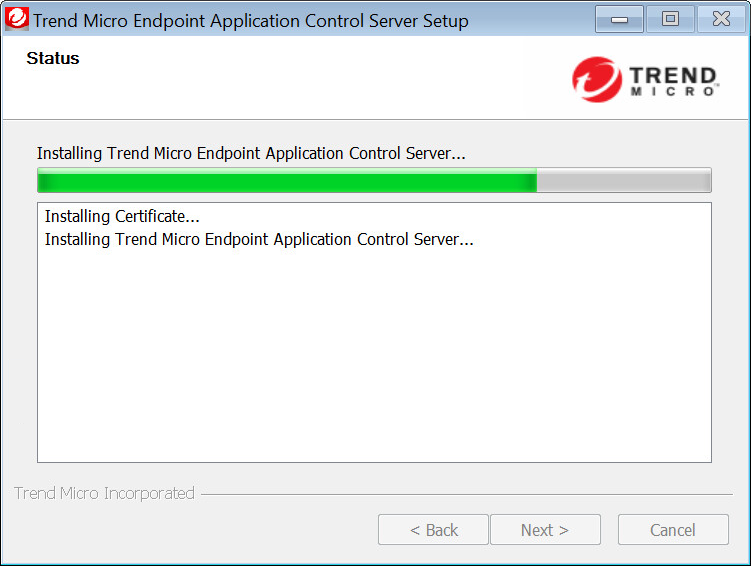
Task: Minimize the setup window
Action: (619, 19)
